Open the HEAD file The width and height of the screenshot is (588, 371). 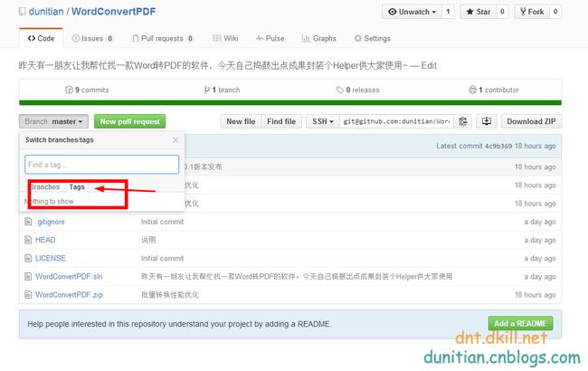tap(45, 240)
